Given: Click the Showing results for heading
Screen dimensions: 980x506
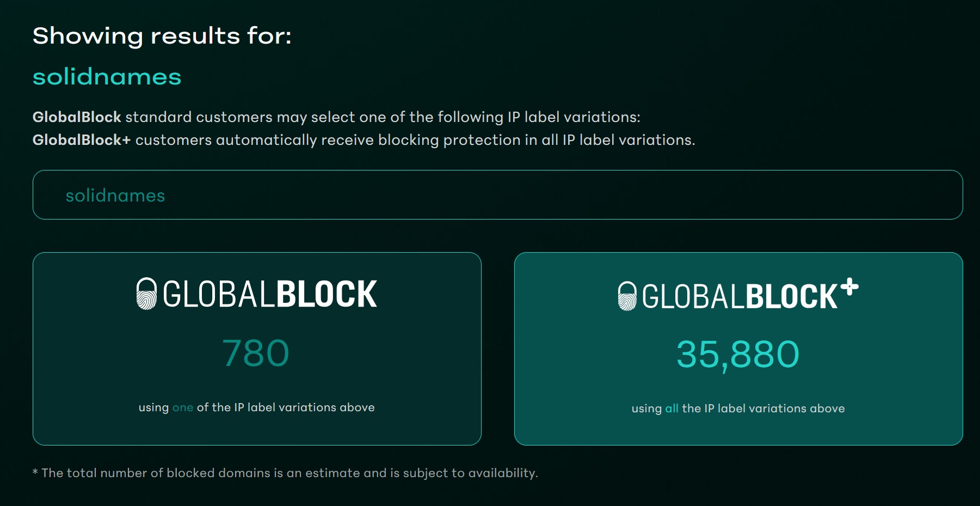Looking at the screenshot, I should [x=162, y=36].
